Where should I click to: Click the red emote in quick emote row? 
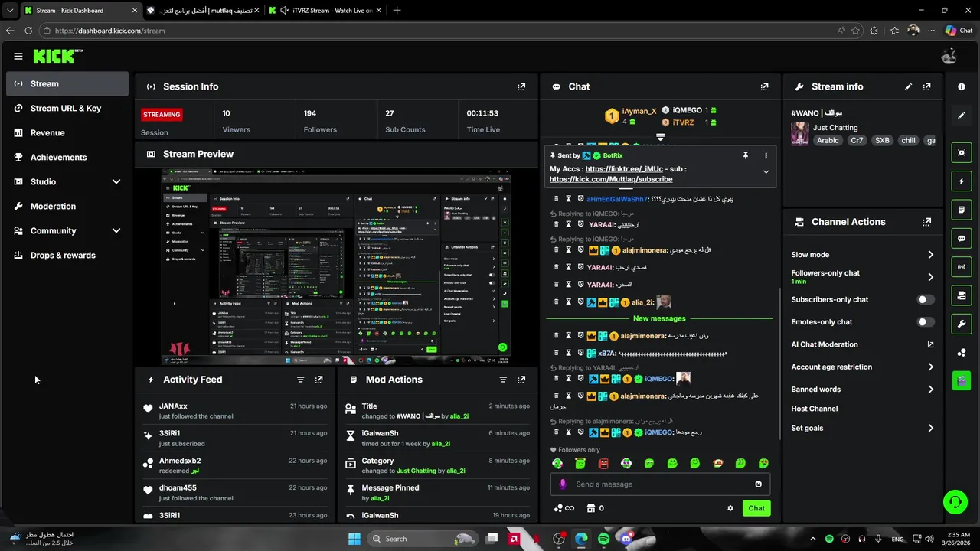(603, 464)
